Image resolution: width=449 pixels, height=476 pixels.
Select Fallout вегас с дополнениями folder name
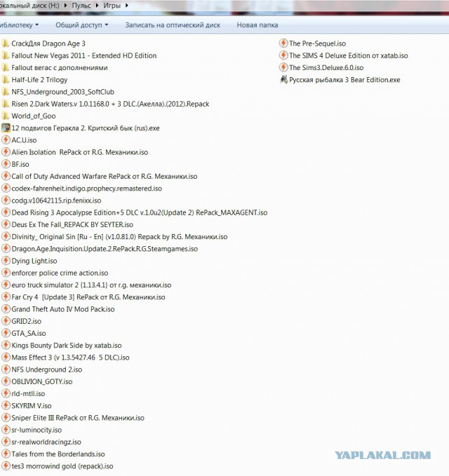(x=60, y=68)
